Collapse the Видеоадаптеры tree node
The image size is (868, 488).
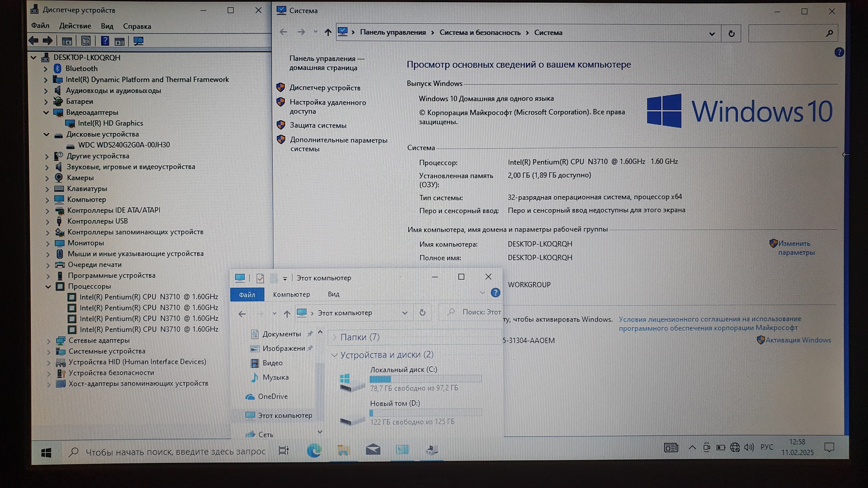[46, 112]
